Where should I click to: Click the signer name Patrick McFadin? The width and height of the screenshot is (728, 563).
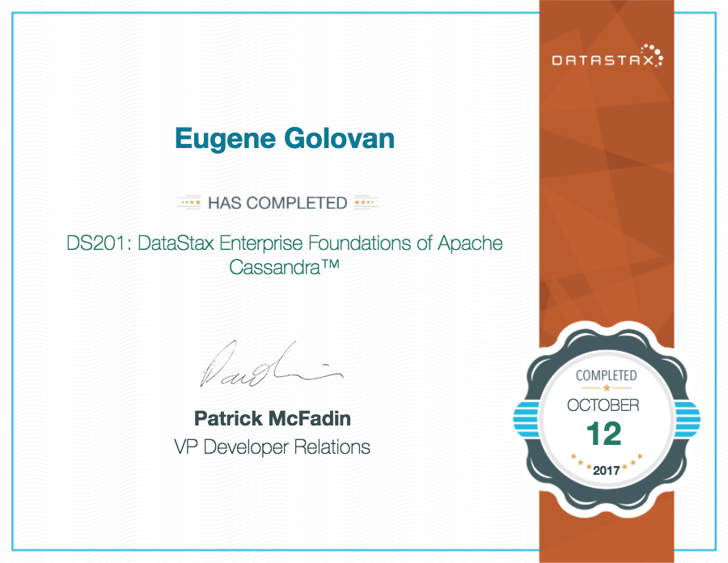tap(273, 419)
